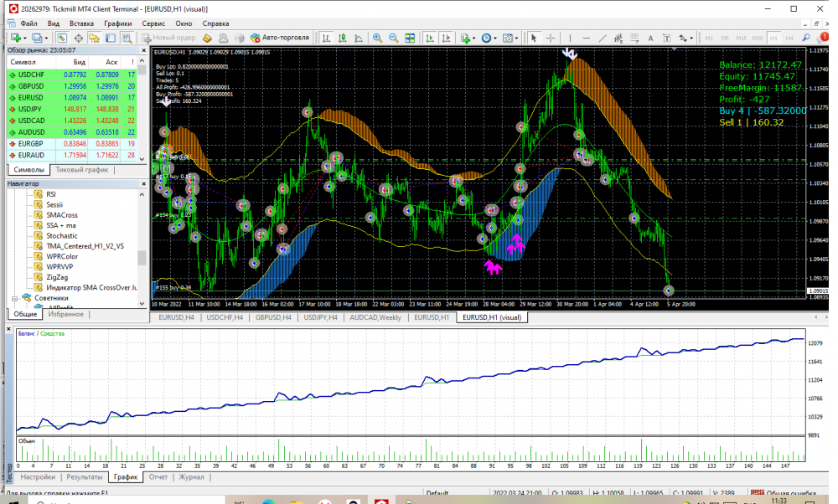The width and height of the screenshot is (838, 504).
Task: Collapse the Советники tree node
Action: 13,298
